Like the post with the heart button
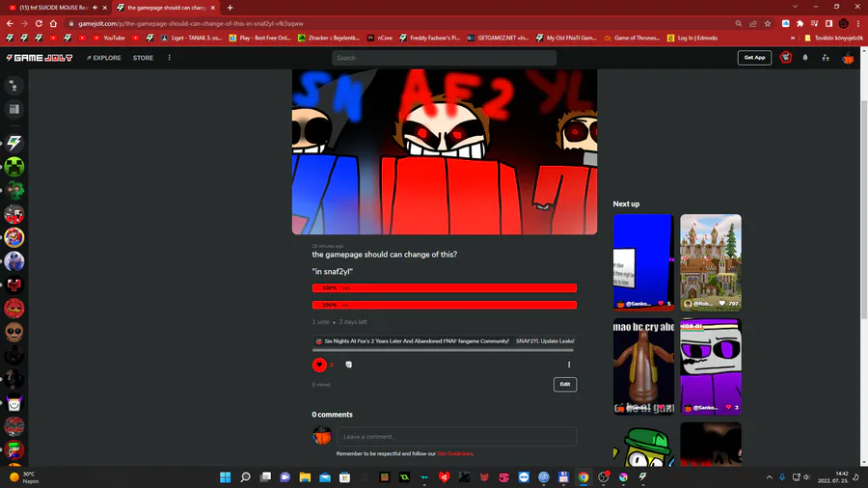 point(319,365)
